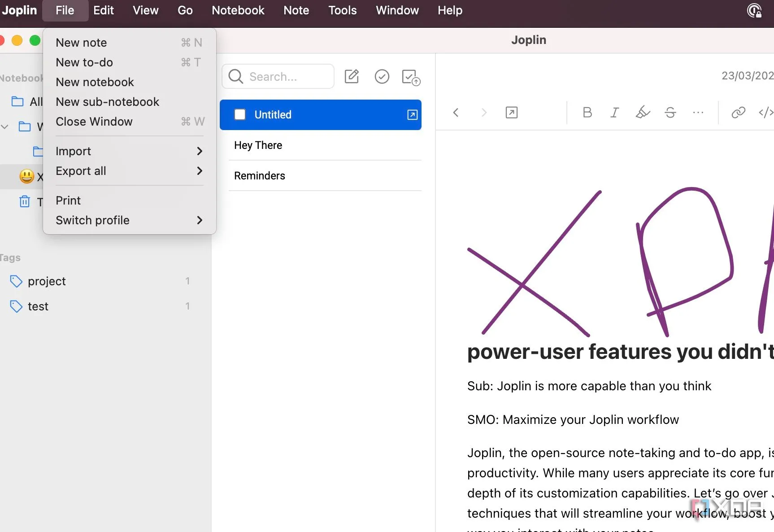
Task: Apply Bold formatting
Action: 587,113
